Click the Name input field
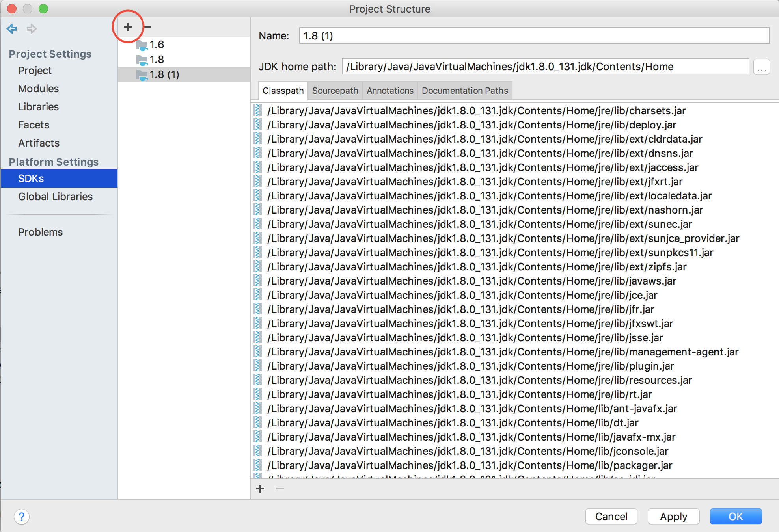Screen dimensions: 779x532 (534, 36)
